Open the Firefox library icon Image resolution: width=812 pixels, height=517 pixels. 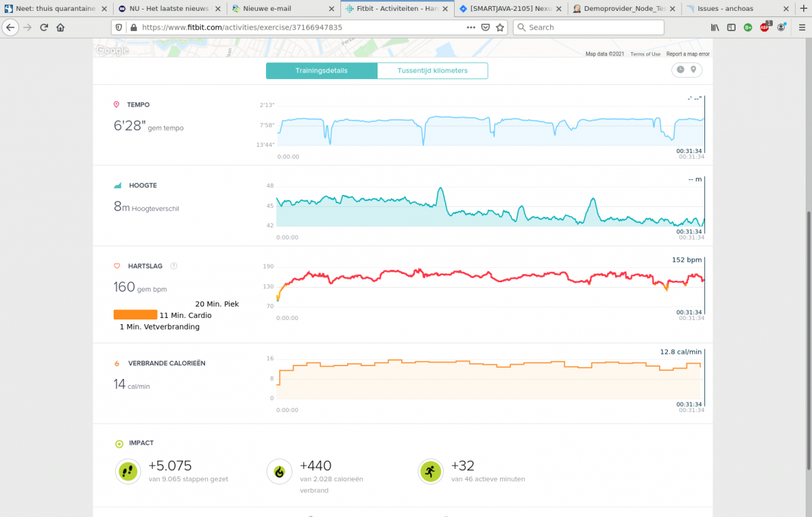pos(715,28)
